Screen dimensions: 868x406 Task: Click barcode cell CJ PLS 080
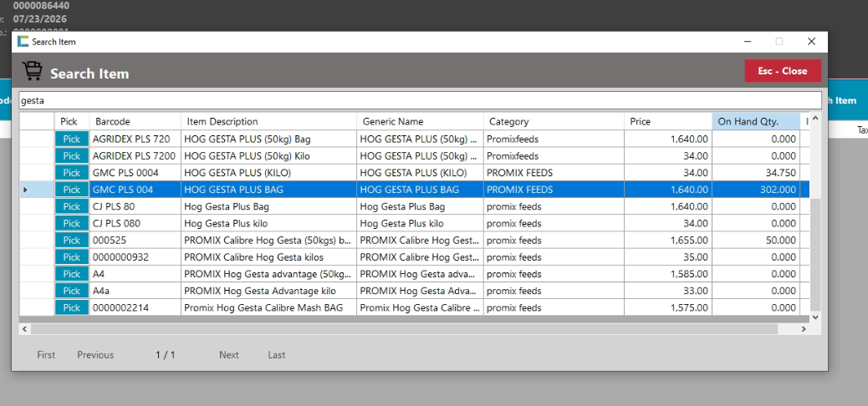pos(135,223)
